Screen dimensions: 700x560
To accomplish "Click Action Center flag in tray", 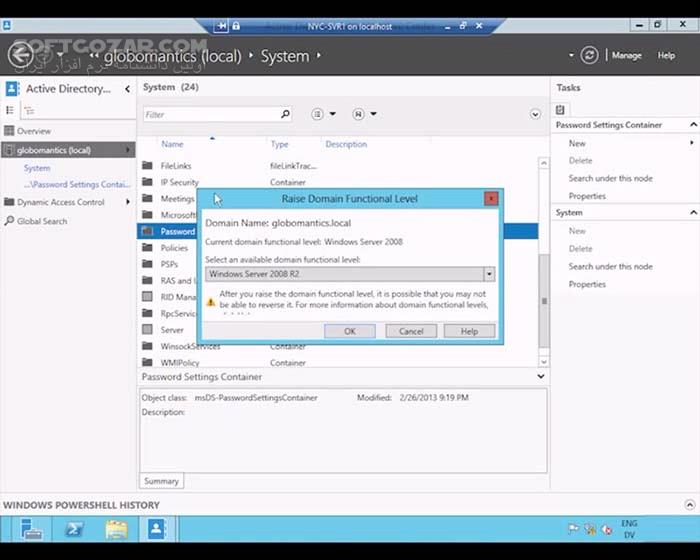I will 573,529.
